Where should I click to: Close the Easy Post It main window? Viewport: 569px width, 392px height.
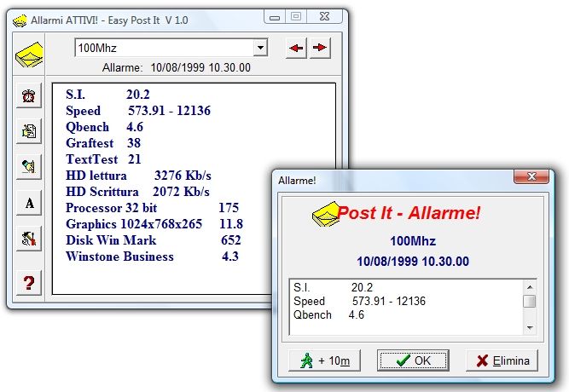tap(324, 17)
